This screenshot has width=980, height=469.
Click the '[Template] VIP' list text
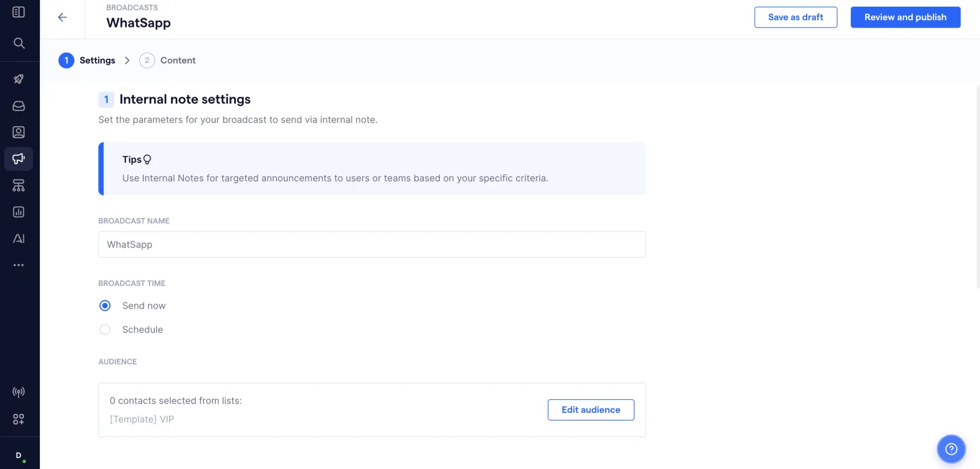(x=142, y=419)
